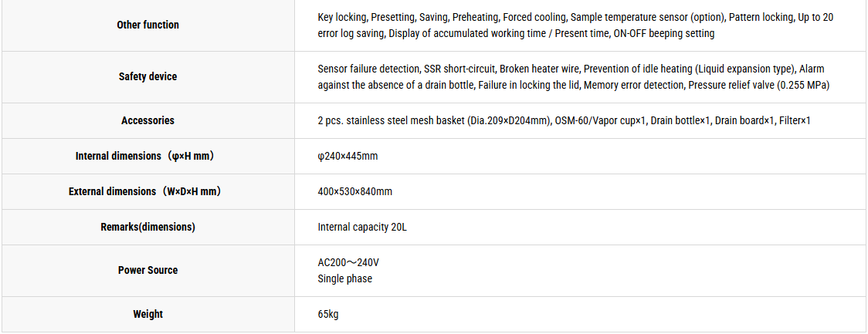Image resolution: width=868 pixels, height=334 pixels.
Task: Click the Drain bottle×1 accessory text
Action: coord(680,120)
